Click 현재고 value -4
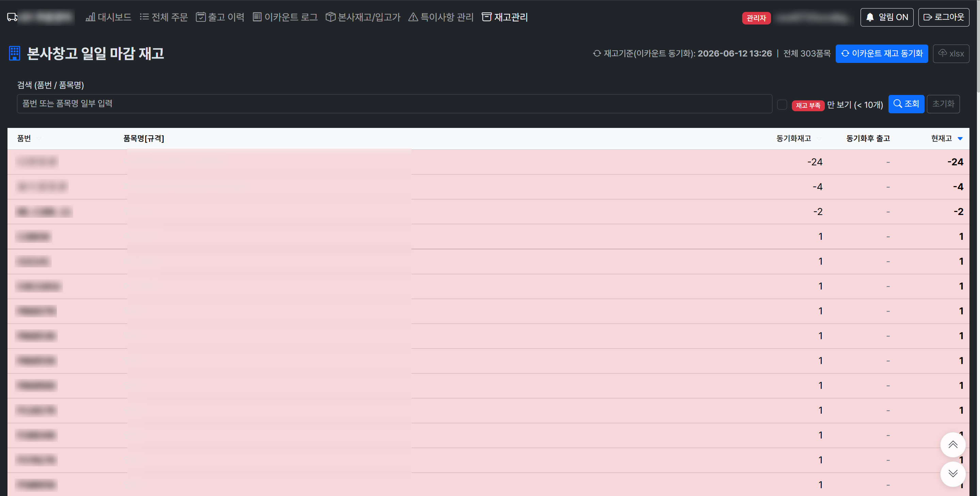The width and height of the screenshot is (980, 496). click(x=958, y=187)
